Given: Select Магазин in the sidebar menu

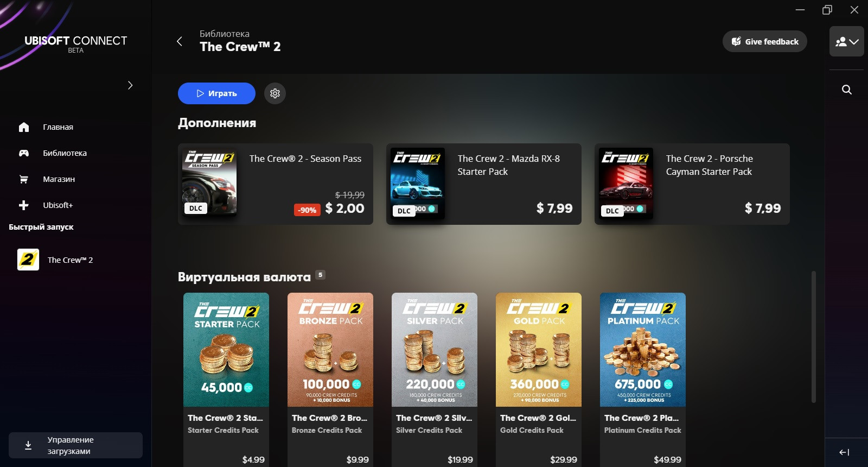Looking at the screenshot, I should (x=59, y=179).
